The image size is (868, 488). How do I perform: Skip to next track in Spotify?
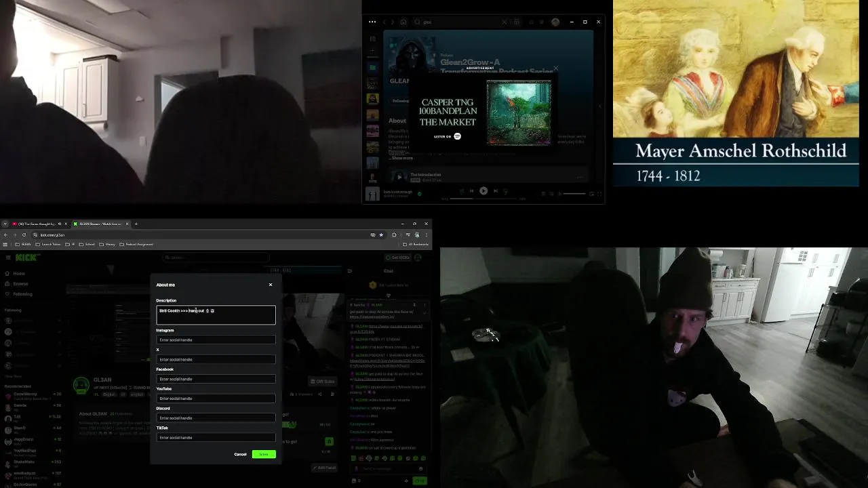[x=496, y=190]
